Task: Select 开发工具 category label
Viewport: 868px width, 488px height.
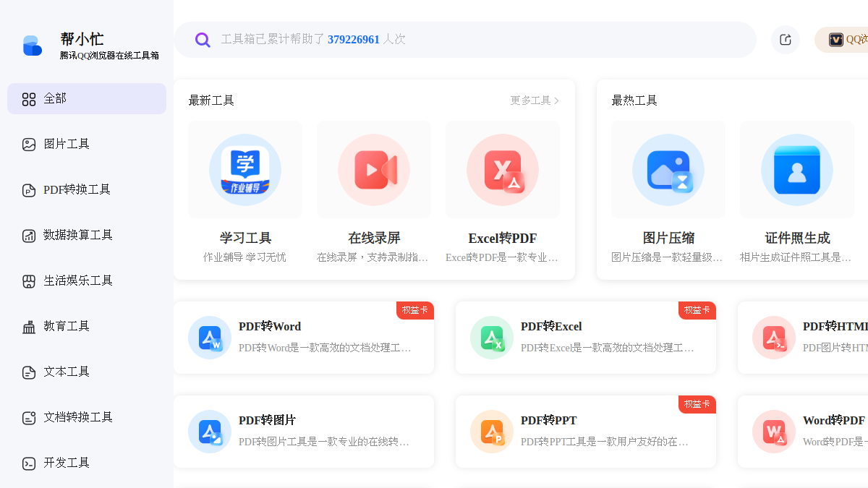Action: (67, 463)
